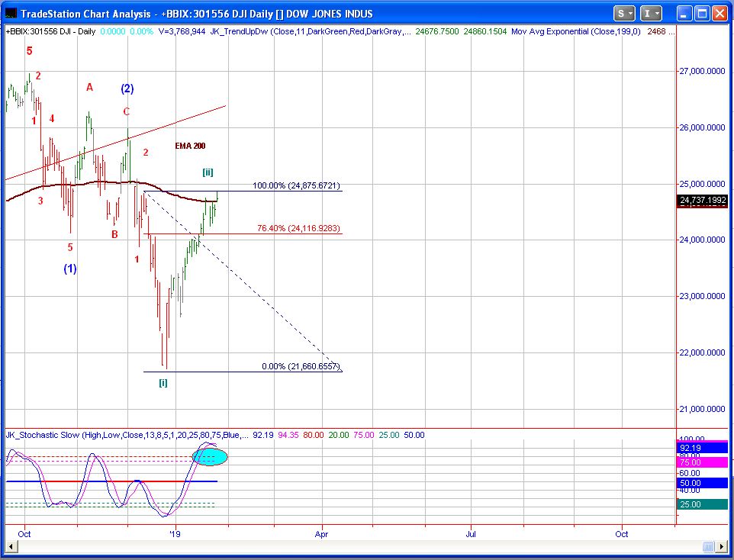Open the S symbol link dropdown

624,14
